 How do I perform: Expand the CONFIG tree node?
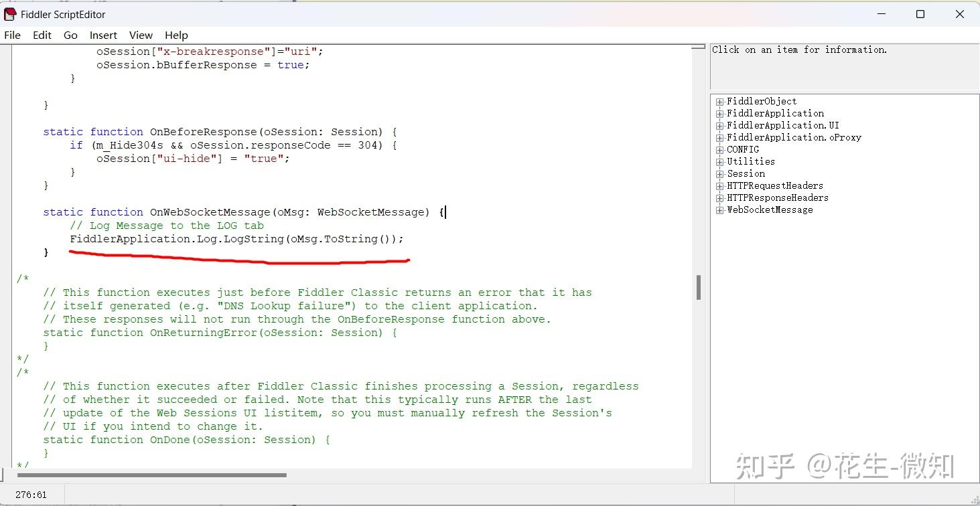click(x=719, y=149)
